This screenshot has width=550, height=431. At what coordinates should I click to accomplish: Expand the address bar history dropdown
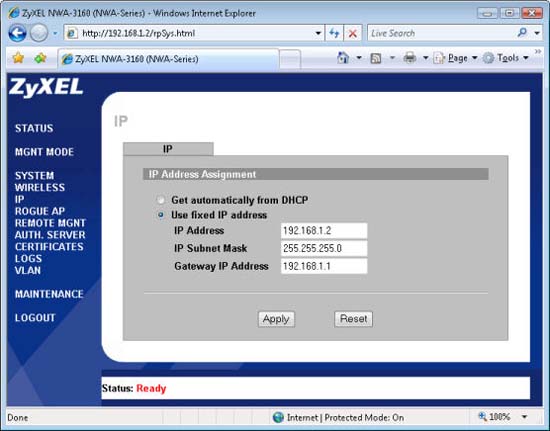point(318,33)
